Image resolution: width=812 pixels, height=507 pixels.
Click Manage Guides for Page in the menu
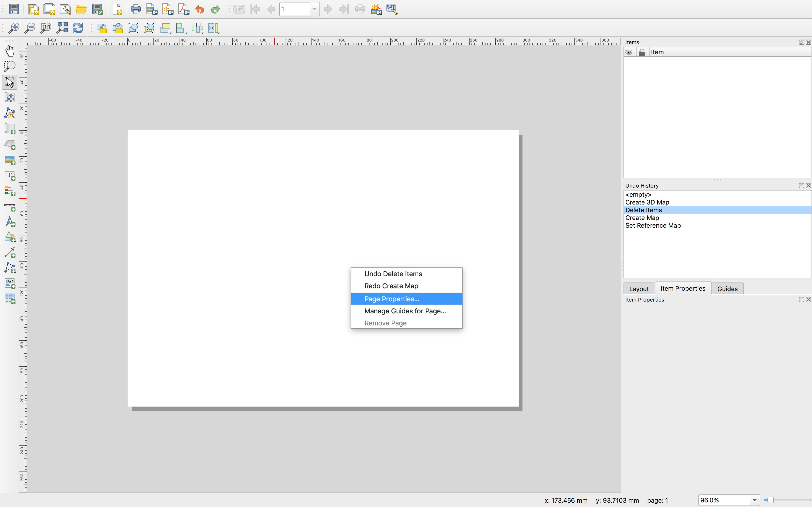point(405,311)
